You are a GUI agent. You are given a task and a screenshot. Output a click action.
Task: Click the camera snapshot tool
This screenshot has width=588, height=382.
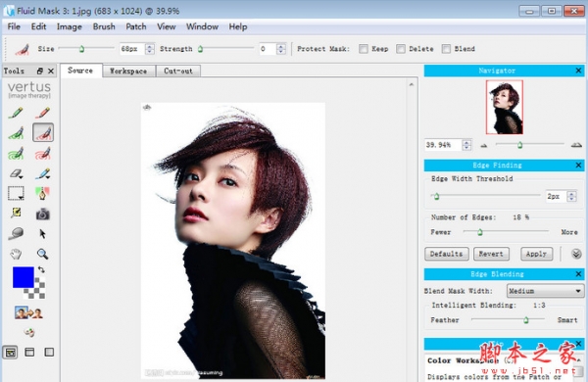[x=43, y=215]
